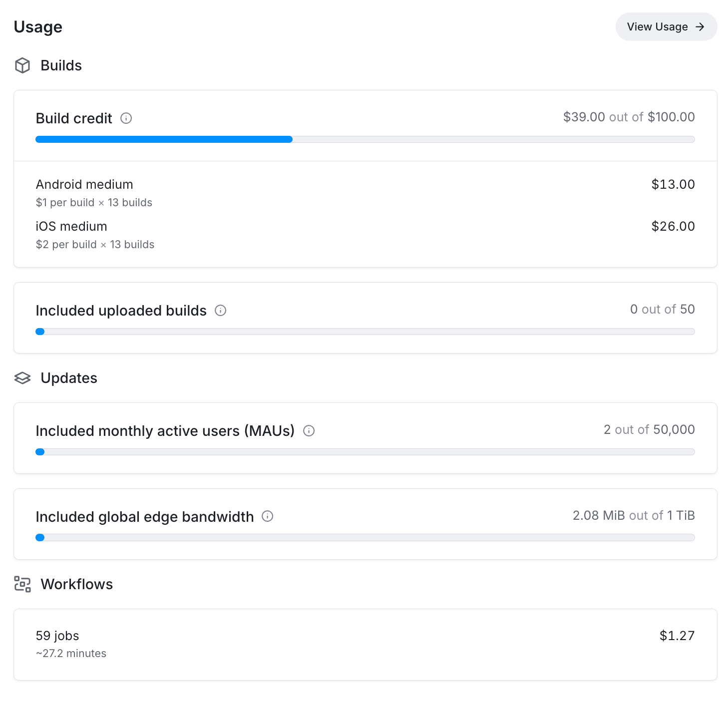Click the 59 jobs workflow entry
The height and width of the screenshot is (707, 728).
[57, 636]
